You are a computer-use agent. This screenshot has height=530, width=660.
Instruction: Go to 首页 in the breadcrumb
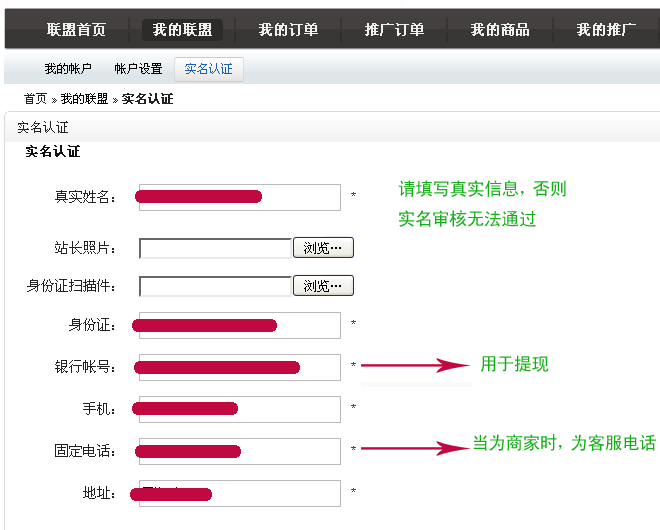point(35,99)
